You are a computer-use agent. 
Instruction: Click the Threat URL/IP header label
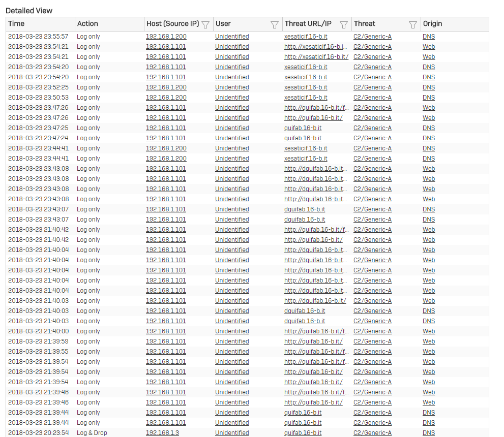pyautogui.click(x=308, y=24)
